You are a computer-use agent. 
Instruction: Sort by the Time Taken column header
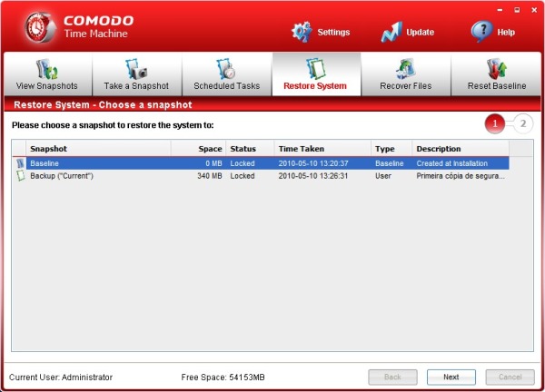tap(322, 149)
